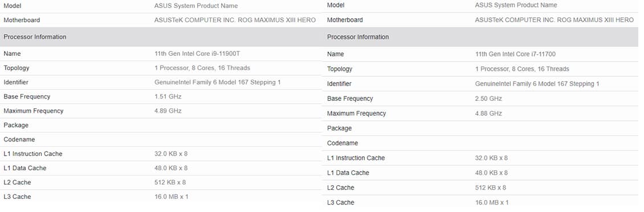The width and height of the screenshot is (644, 212).
Task: Click the right Codename row label
Action: click(343, 144)
